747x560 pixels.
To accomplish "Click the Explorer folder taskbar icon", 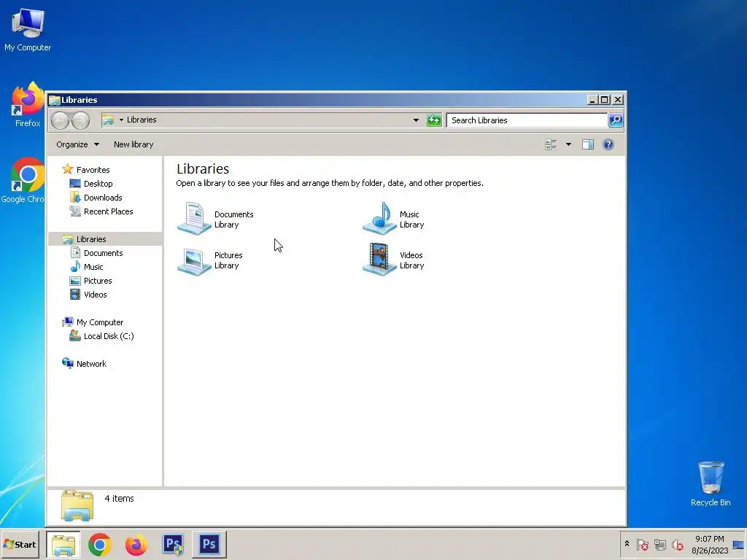I will pyautogui.click(x=63, y=544).
